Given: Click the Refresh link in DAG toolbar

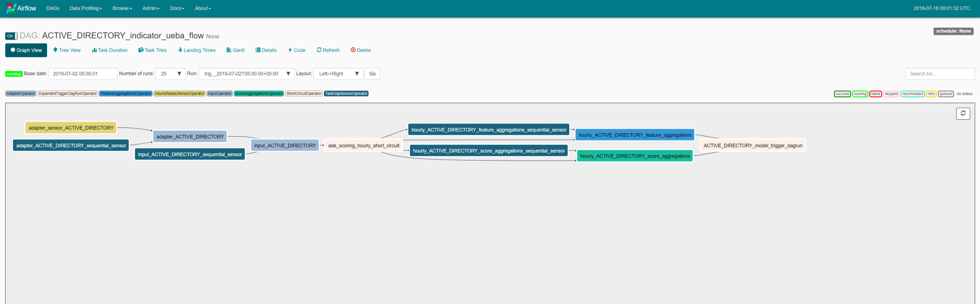Looking at the screenshot, I should click(328, 50).
